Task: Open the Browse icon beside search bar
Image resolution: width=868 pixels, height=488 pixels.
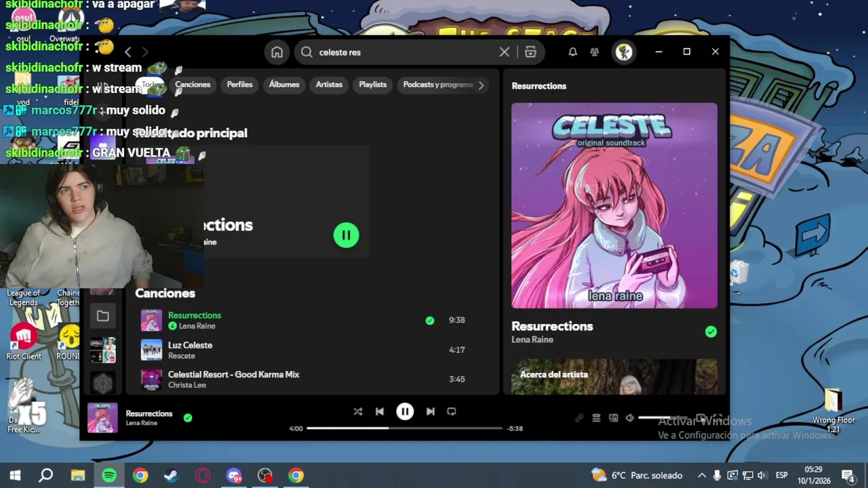Action: point(530,52)
